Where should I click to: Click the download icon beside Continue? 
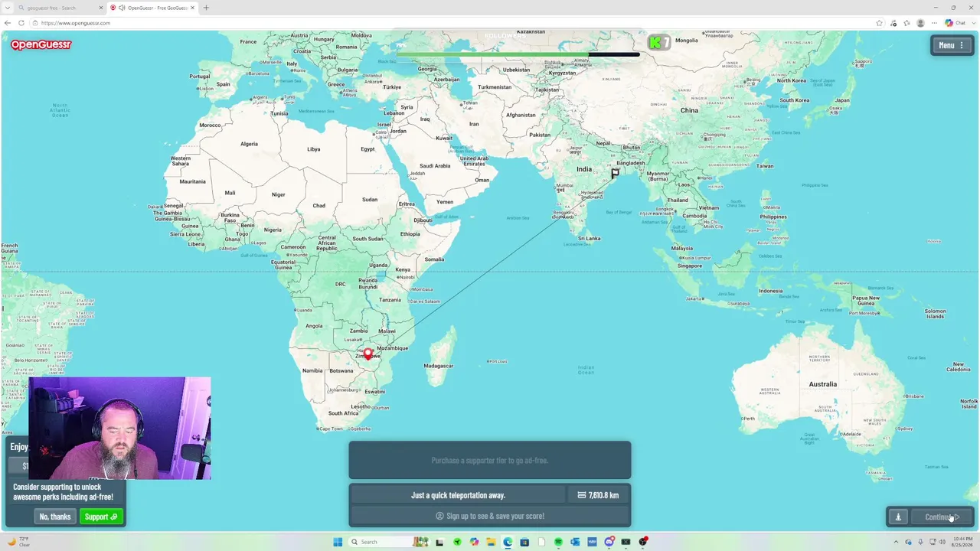pos(899,517)
